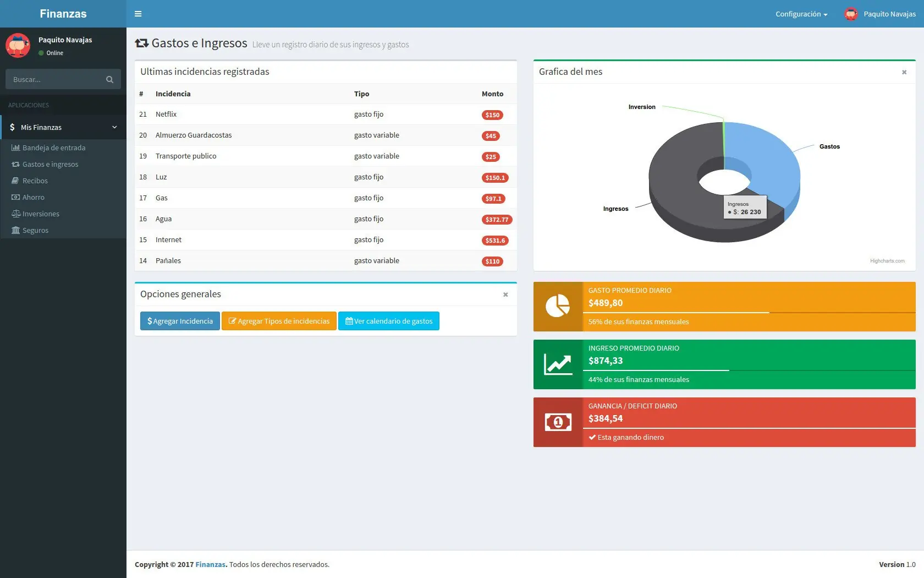Screen dimensions: 924x578
Task: Open Ver calendario de gastos
Action: point(389,321)
